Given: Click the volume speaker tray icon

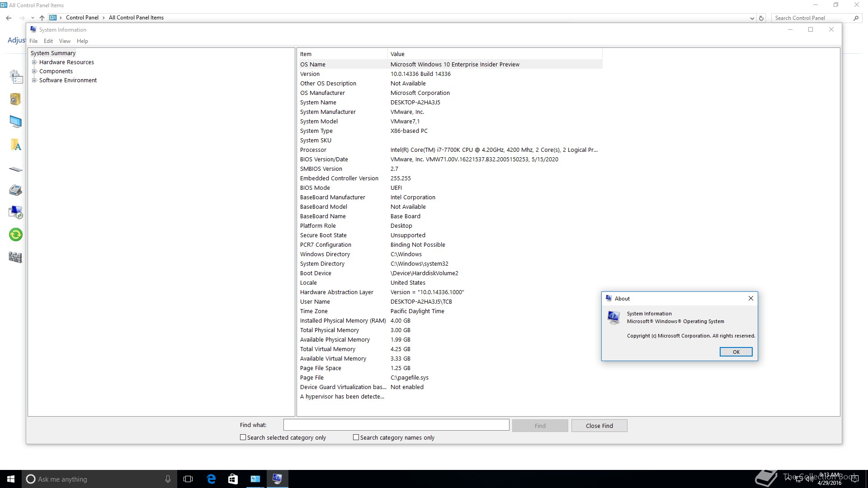Looking at the screenshot, I should [x=809, y=479].
